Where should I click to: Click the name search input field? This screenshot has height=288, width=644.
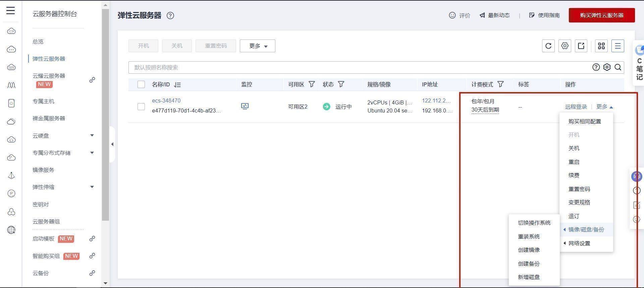[x=359, y=67]
